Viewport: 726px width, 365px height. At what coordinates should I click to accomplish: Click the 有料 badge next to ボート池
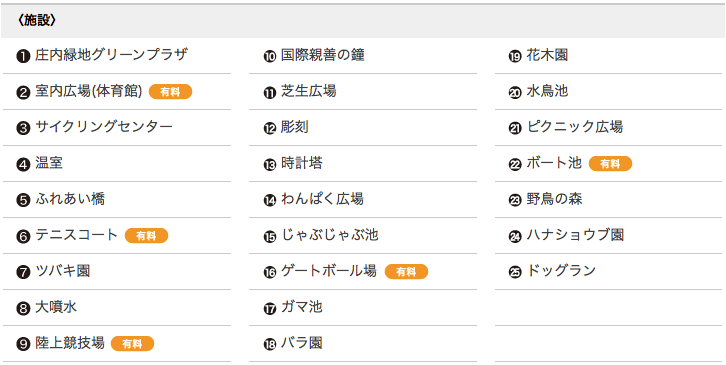coord(610,164)
